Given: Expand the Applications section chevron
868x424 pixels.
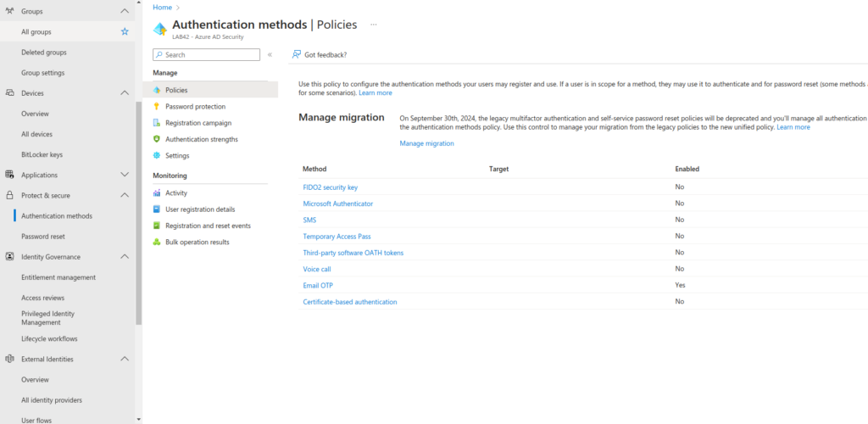Looking at the screenshot, I should (125, 175).
